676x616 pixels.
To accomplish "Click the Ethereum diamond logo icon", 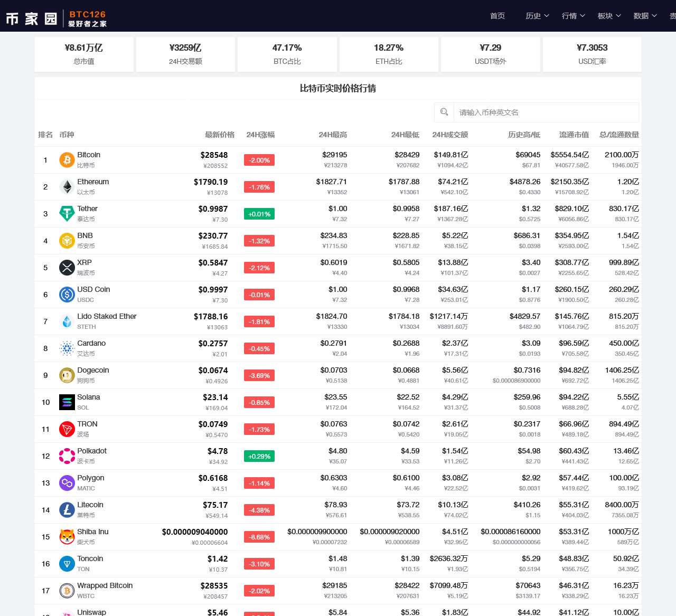I will click(67, 187).
